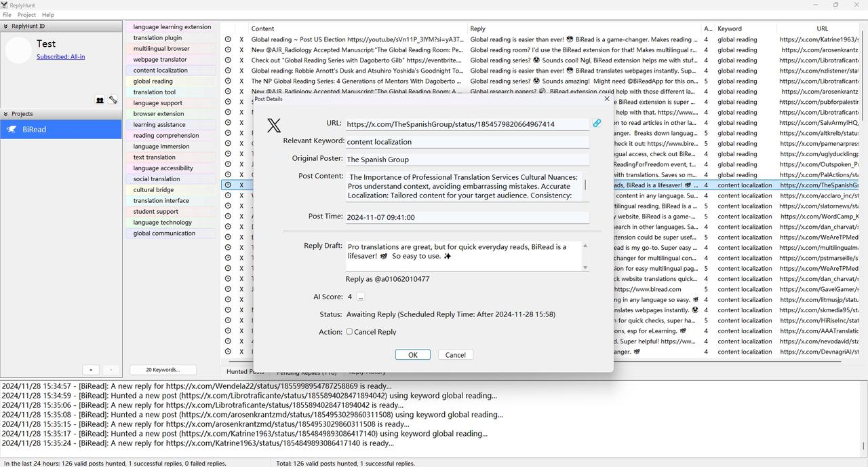The image size is (868, 467).
Task: Select the 'translation plugin' keyword
Action: tap(171, 38)
